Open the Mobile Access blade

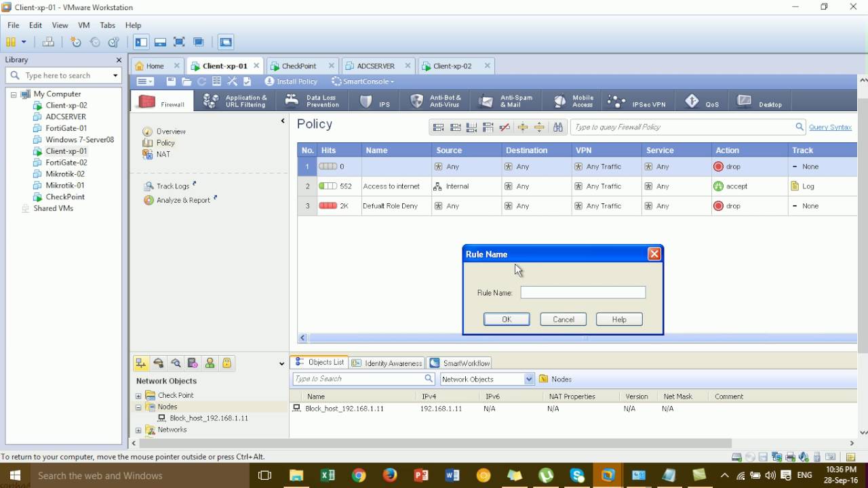click(x=573, y=101)
